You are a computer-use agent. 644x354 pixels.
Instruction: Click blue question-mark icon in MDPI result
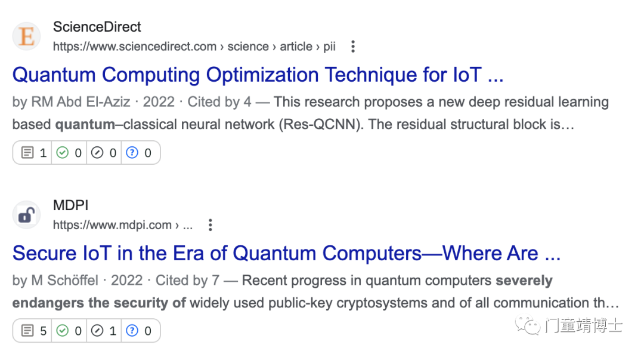coord(132,331)
